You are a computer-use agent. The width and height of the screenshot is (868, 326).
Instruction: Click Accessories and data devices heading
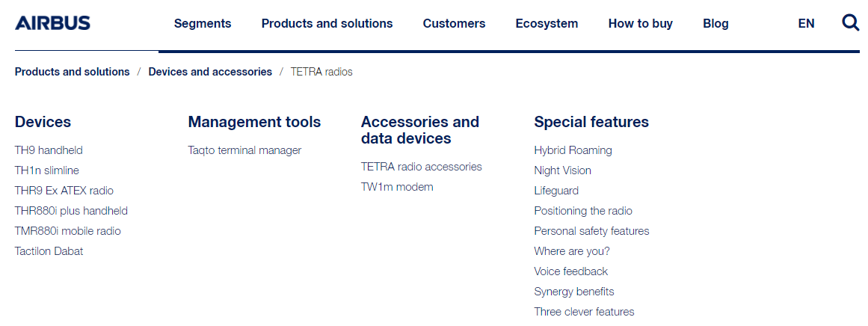pos(420,130)
